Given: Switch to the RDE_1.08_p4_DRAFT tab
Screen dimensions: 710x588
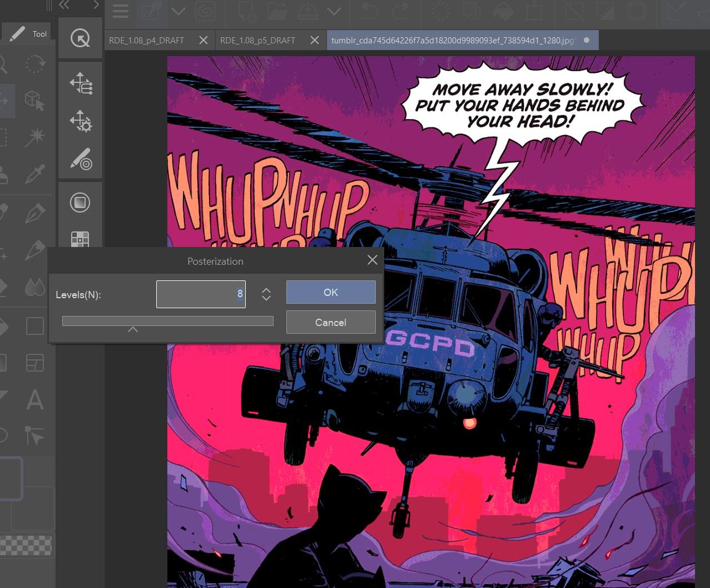Looking at the screenshot, I should [x=147, y=40].
